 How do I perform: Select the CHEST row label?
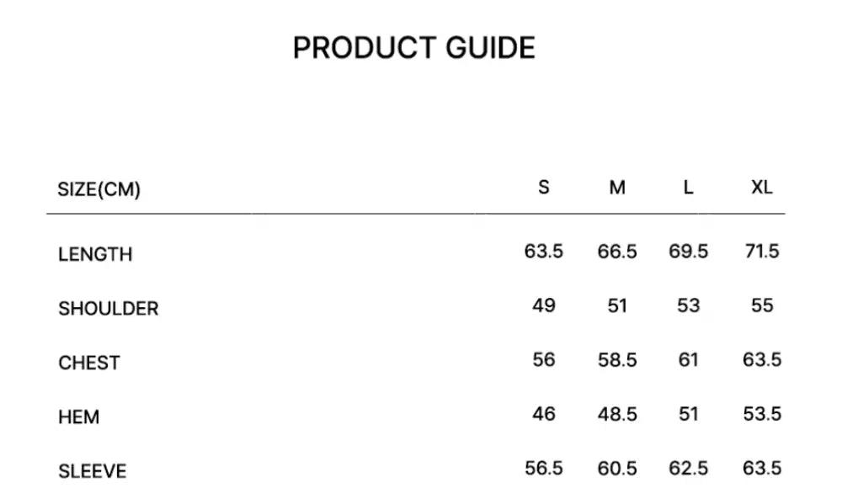coord(88,363)
